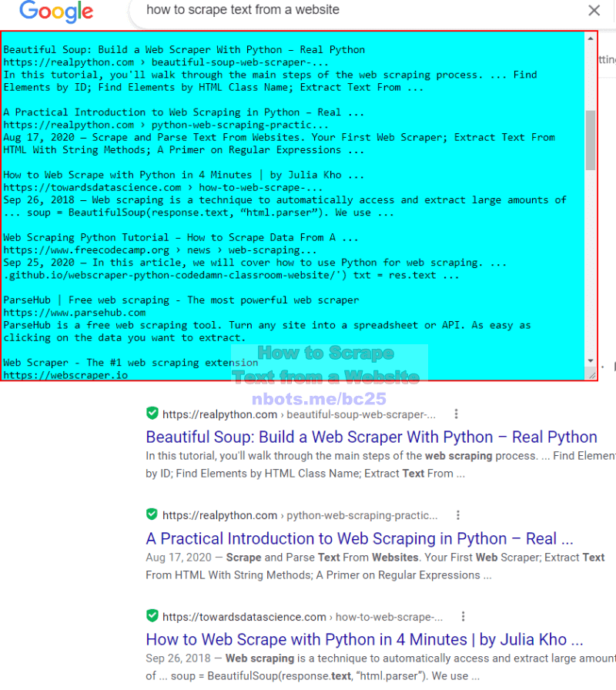Open three-dot menu for beautiful-soup-web-scraper result
This screenshot has width=616, height=690.
coord(457,414)
